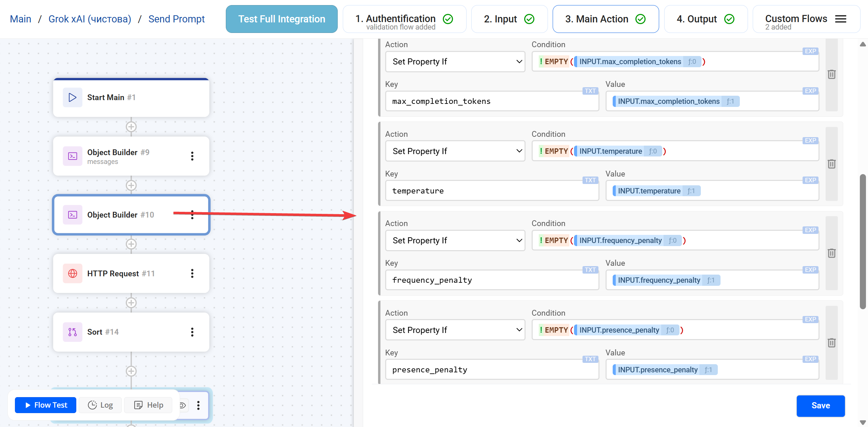Click the plus icon below Object Builder #10
This screenshot has width=868, height=427.
click(131, 244)
